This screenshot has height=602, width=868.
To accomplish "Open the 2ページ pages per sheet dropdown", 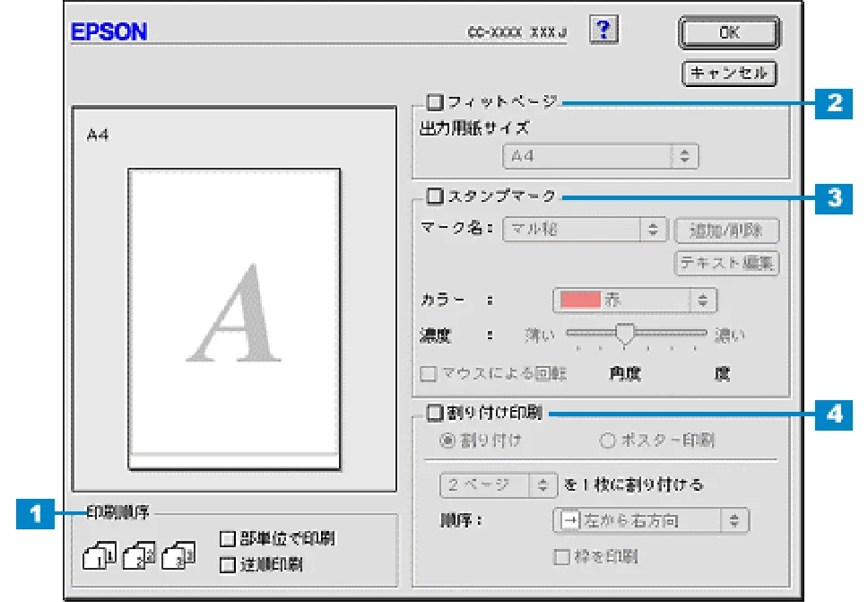I will point(498,485).
